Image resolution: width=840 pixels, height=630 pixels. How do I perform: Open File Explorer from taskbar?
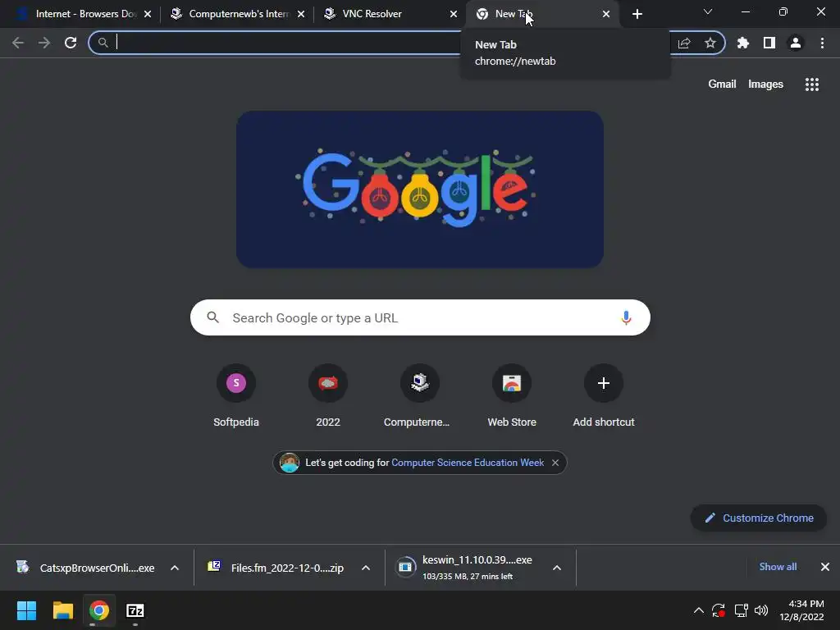62,610
